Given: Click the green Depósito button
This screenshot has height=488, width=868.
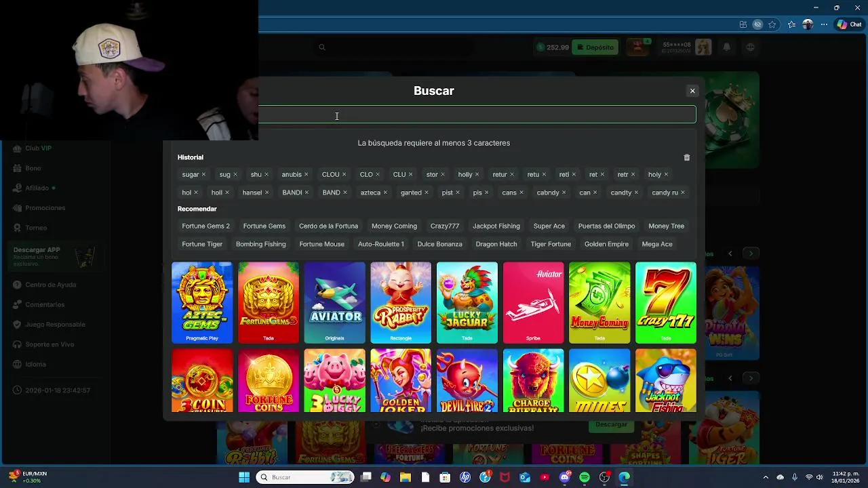Looking at the screenshot, I should 595,47.
